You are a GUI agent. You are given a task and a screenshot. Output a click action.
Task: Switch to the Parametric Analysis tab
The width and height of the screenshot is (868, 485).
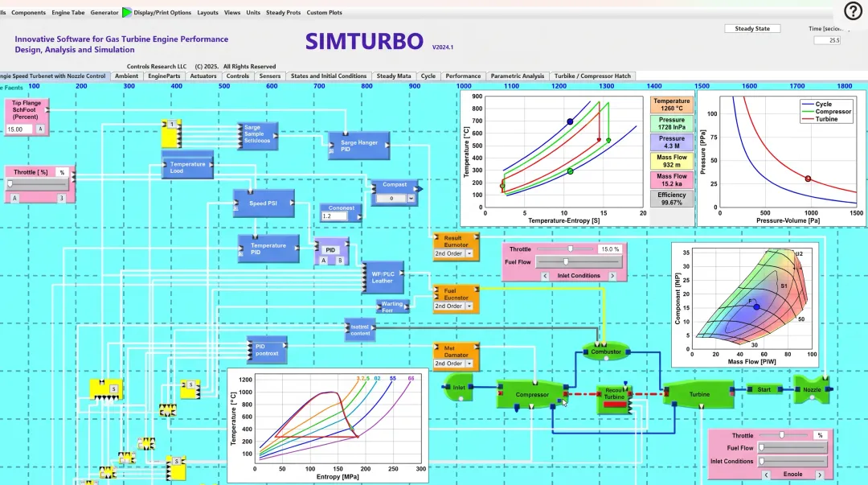click(517, 76)
